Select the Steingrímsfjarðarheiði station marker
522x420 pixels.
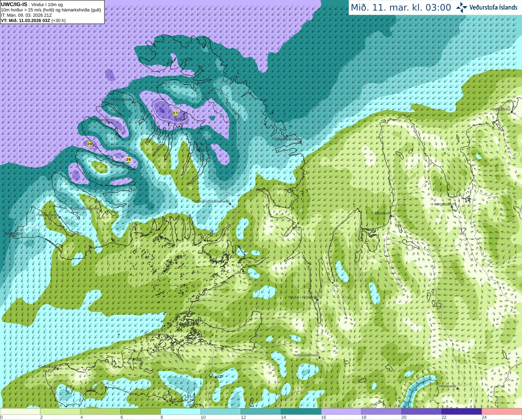tap(230, 203)
